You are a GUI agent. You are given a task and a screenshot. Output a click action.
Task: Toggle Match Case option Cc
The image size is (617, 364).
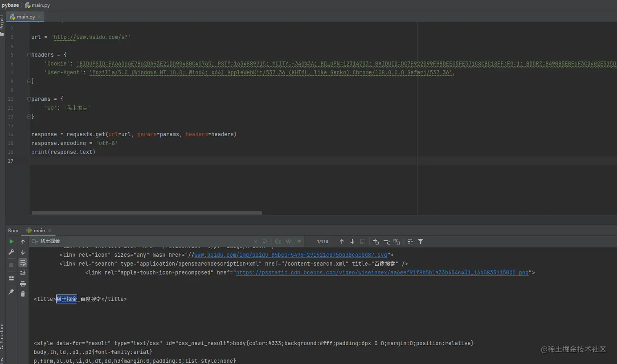pos(278,242)
